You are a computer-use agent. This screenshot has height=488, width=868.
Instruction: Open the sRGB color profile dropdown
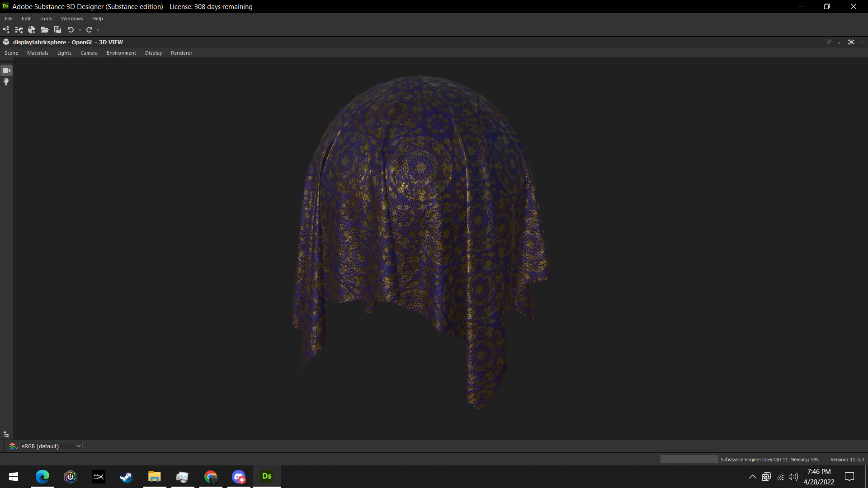[x=51, y=446]
